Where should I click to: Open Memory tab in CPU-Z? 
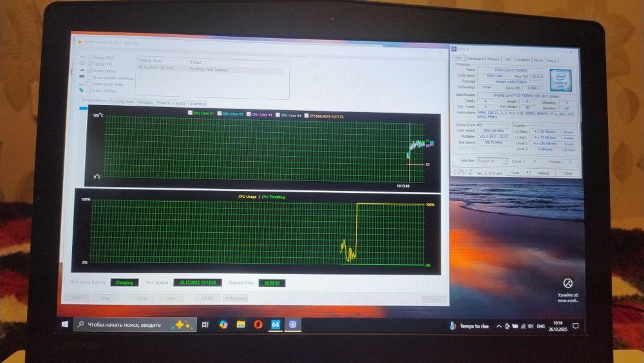494,59
